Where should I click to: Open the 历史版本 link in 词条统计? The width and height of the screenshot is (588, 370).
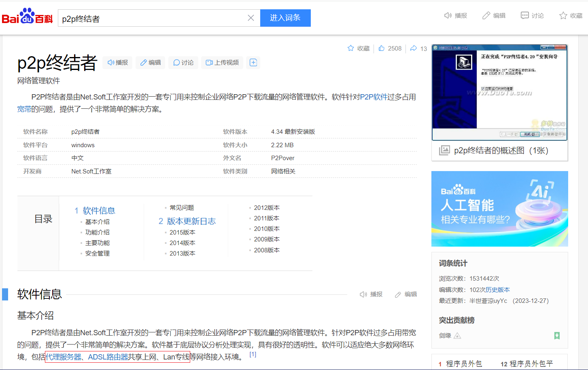498,290
